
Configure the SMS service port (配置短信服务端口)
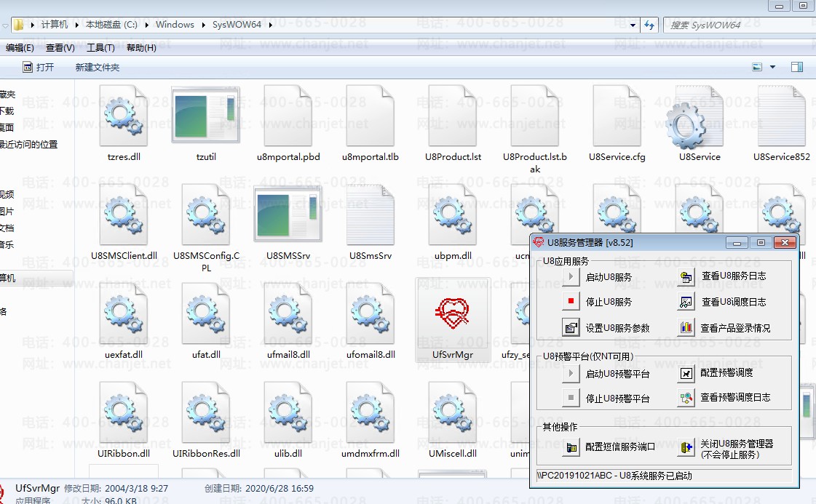(571, 447)
